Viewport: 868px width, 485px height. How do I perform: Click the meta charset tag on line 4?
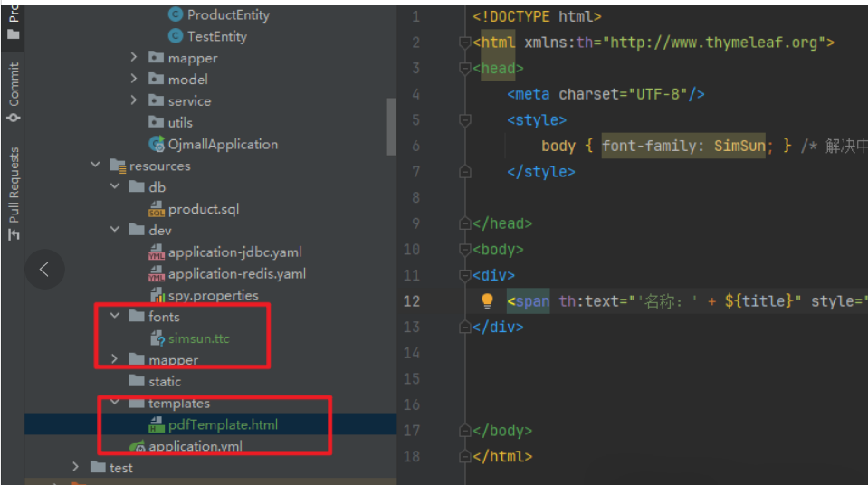click(606, 95)
